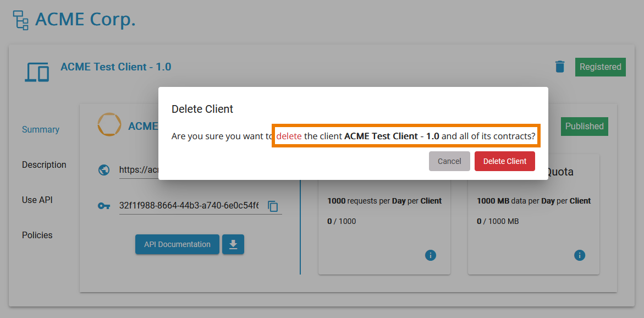Image resolution: width=644 pixels, height=318 pixels.
Task: Cancel the Delete Client dialog
Action: (449, 161)
